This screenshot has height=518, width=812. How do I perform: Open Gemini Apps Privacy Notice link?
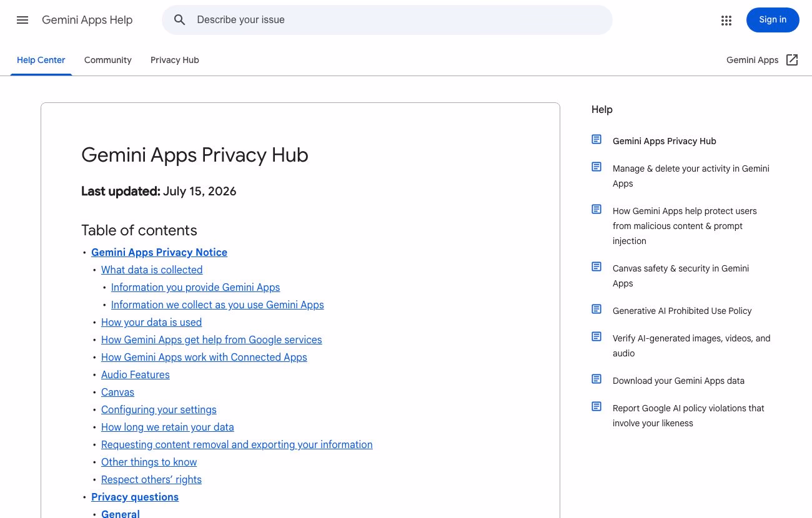[x=159, y=252]
